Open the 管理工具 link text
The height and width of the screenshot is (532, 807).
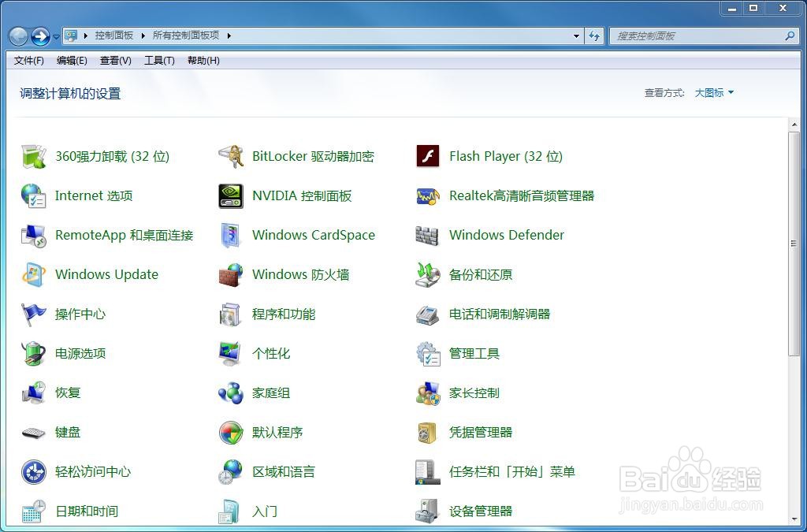474,354
